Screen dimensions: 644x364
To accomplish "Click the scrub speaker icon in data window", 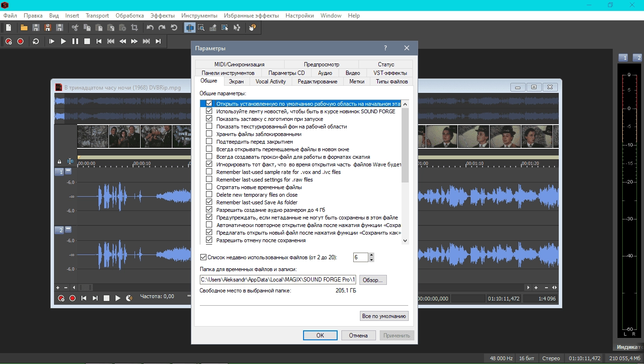I will tap(129, 298).
